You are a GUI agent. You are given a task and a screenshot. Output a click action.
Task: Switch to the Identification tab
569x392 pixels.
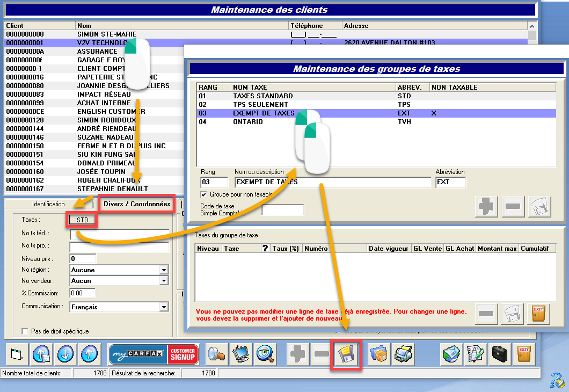point(48,204)
